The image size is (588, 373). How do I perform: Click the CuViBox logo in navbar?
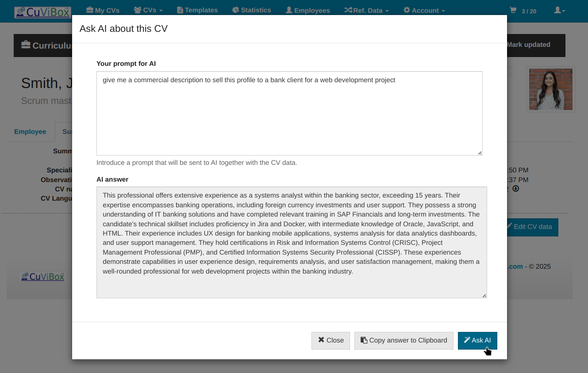click(42, 11)
